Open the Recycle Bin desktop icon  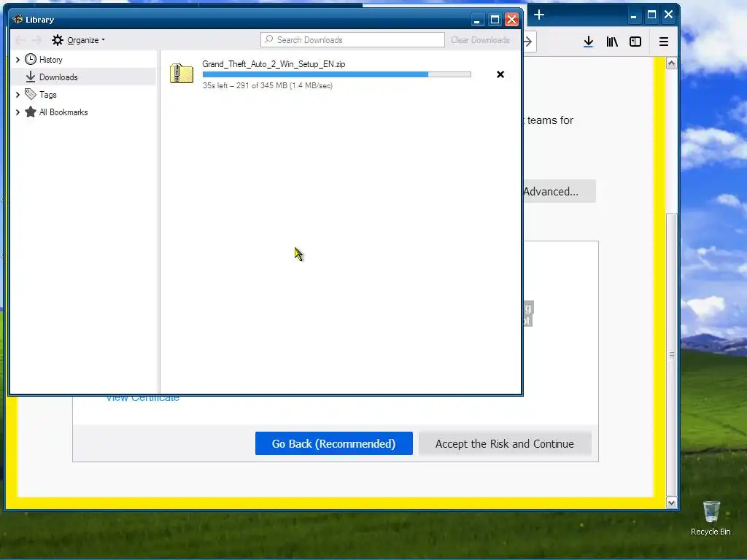click(711, 518)
